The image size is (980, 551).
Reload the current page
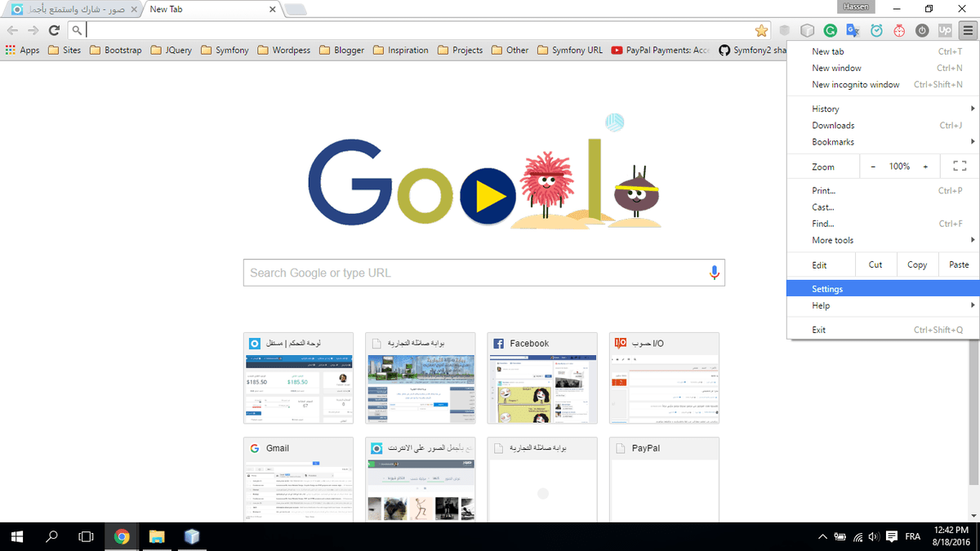click(x=54, y=30)
